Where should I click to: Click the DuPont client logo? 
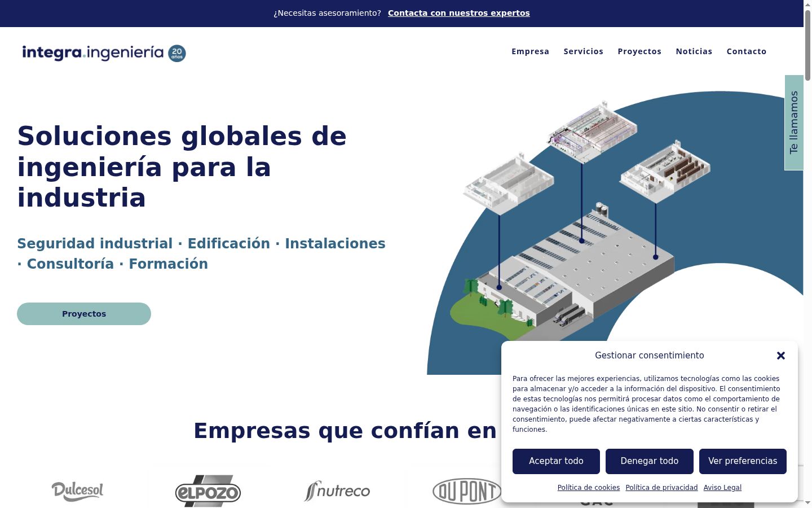point(467,491)
